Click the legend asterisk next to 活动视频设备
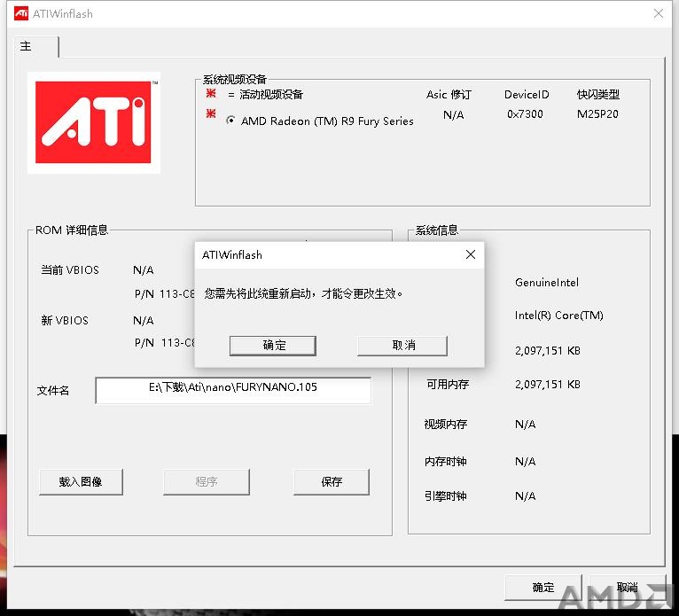 click(211, 93)
